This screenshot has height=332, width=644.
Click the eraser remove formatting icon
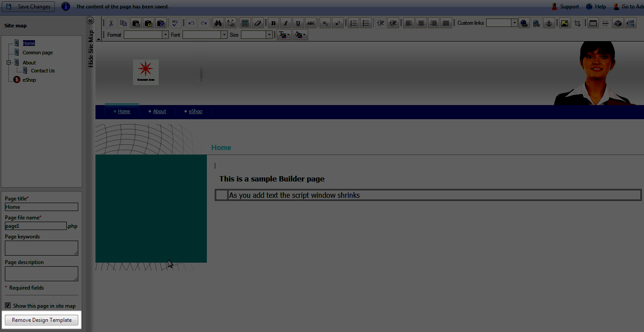click(x=258, y=23)
